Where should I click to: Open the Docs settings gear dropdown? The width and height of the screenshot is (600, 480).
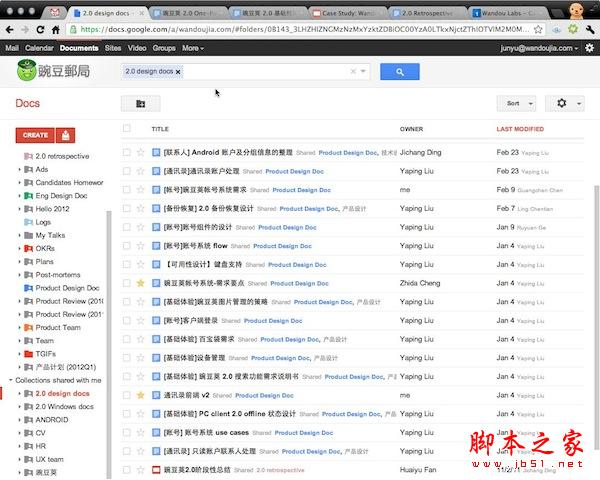coord(565,103)
